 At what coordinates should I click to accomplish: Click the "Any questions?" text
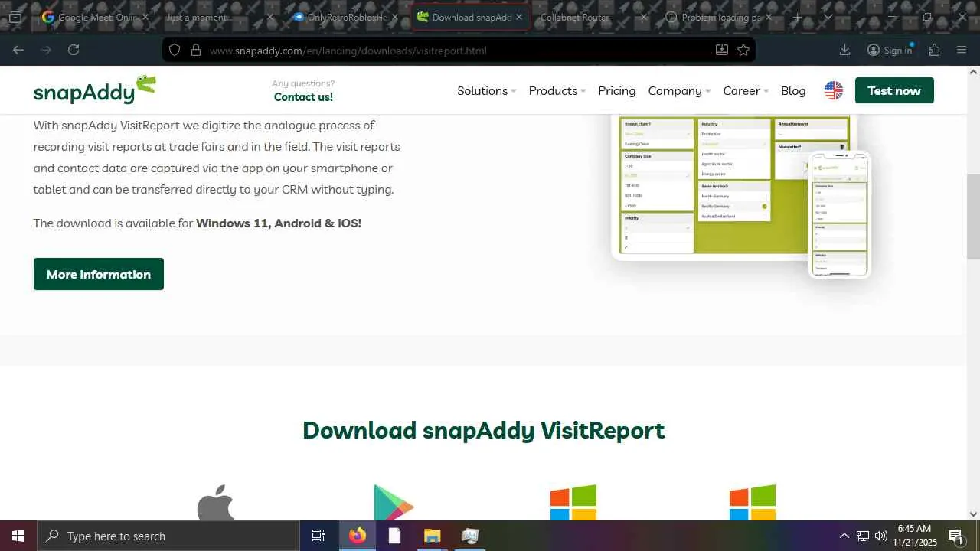point(303,83)
